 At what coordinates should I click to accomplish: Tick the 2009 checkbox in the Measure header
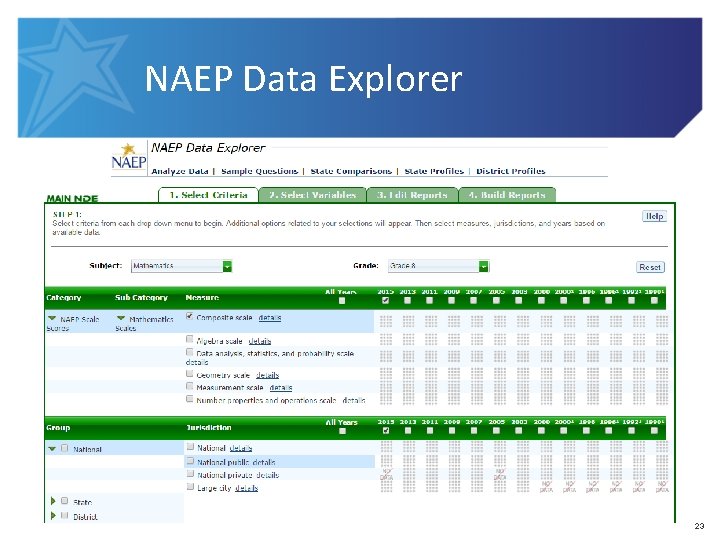[x=451, y=300]
